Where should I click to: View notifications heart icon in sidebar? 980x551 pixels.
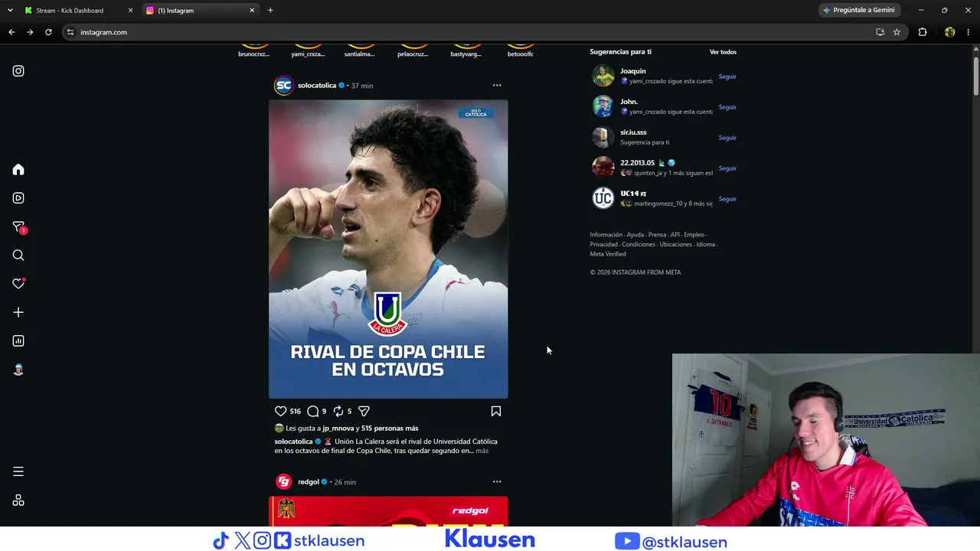tap(18, 284)
